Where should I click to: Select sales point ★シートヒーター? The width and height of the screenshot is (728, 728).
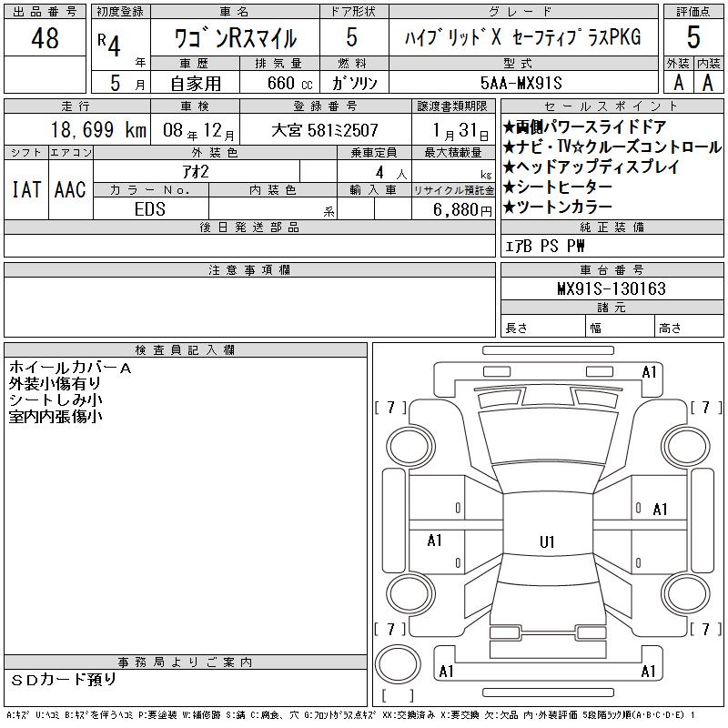pos(557,187)
